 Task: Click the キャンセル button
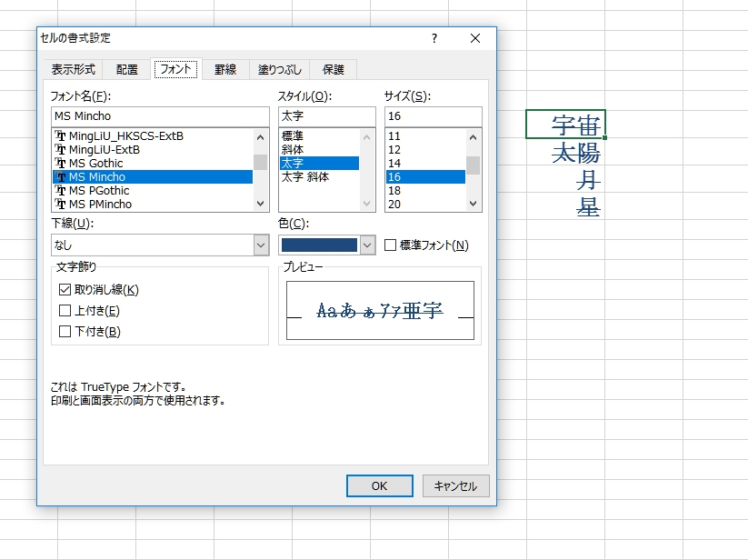click(x=455, y=485)
